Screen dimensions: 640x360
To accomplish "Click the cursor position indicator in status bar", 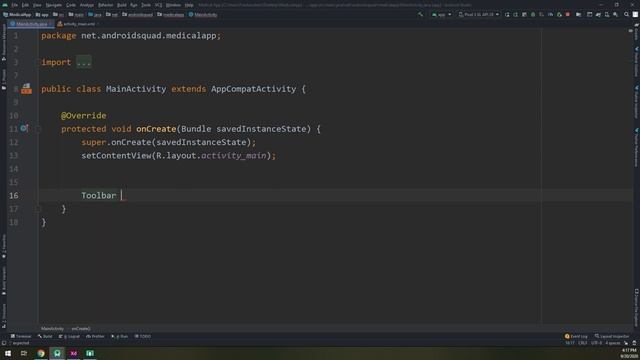I will (570, 343).
